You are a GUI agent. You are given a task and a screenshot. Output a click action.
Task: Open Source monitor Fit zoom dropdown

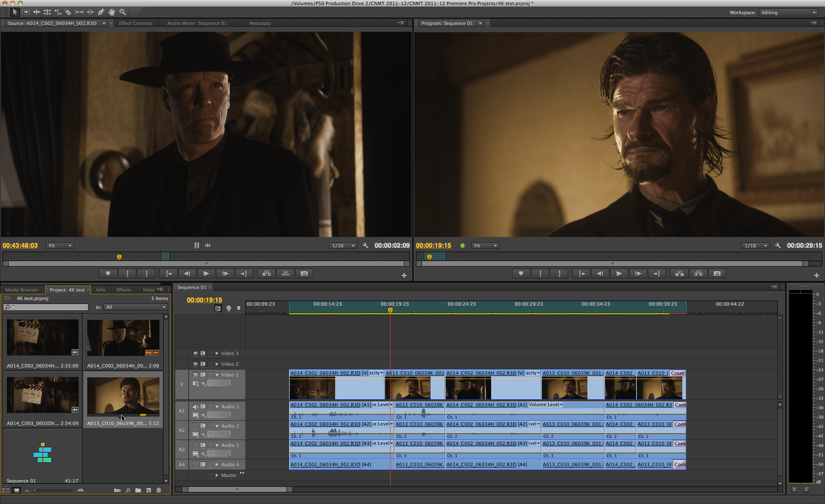point(60,246)
